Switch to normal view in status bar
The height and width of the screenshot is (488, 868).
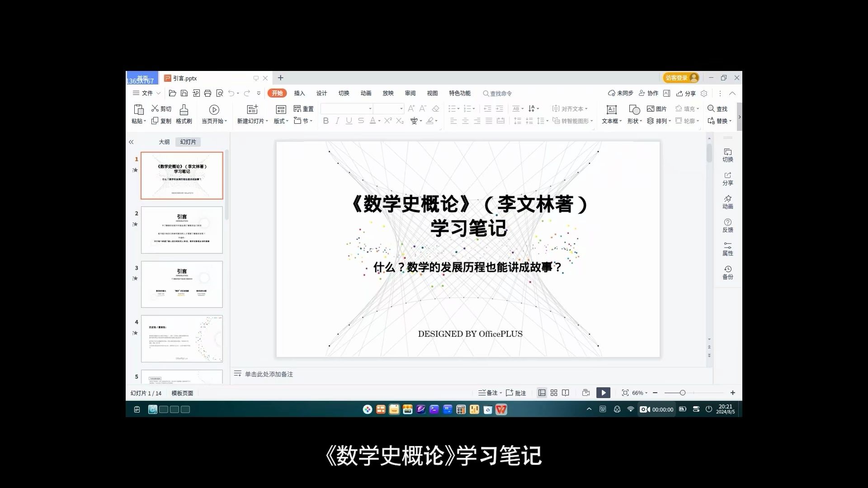tap(542, 393)
